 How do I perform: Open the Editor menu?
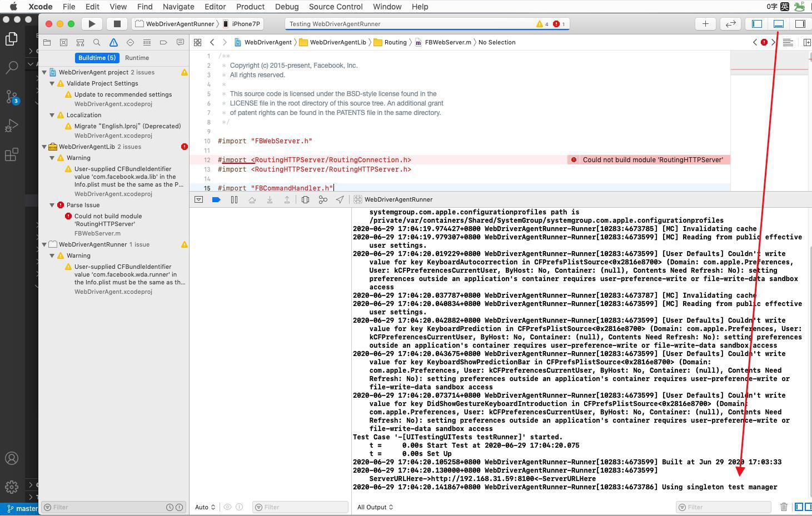pos(215,7)
